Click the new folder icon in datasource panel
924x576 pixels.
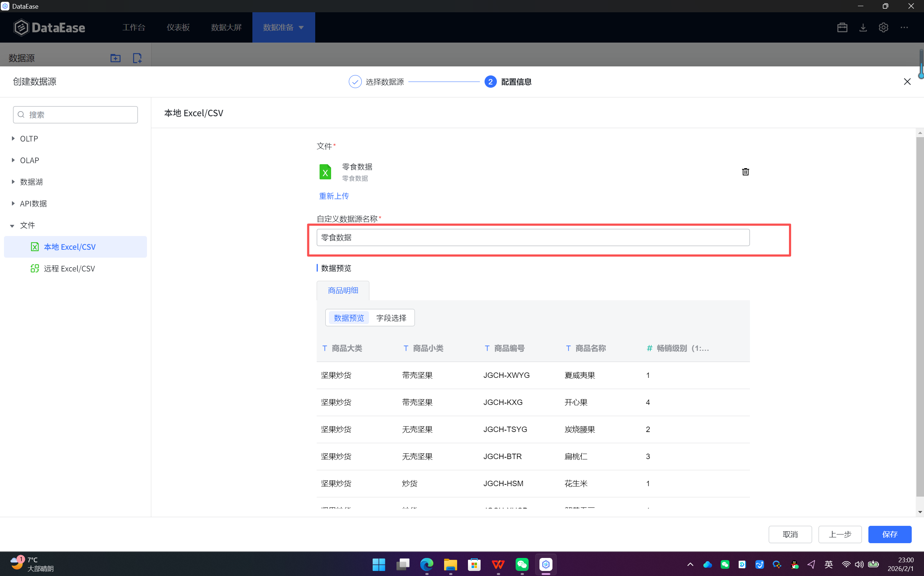tap(116, 58)
